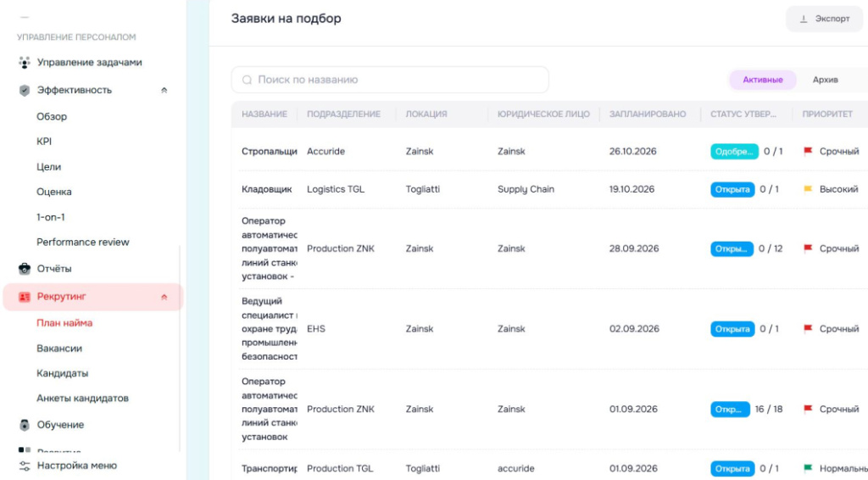The height and width of the screenshot is (480, 868).
Task: Click red priority flag for 16 / 18 row
Action: 808,409
